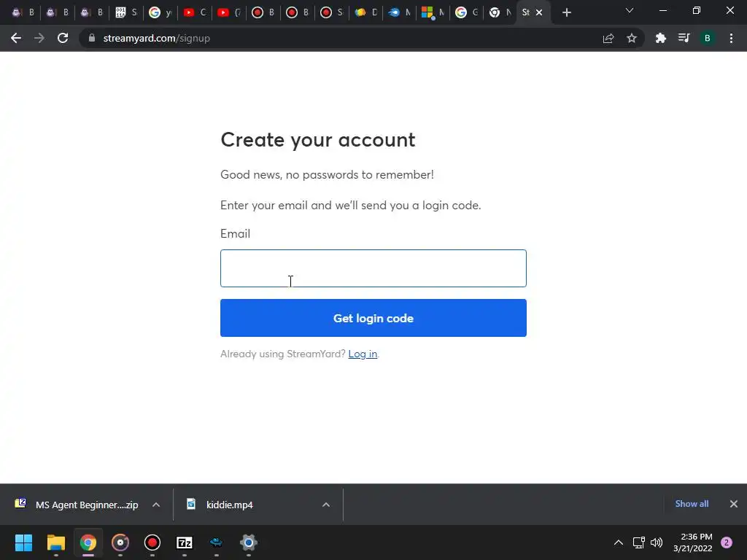Open the media controls icon in toolbar
This screenshot has width=747, height=560.
(684, 38)
